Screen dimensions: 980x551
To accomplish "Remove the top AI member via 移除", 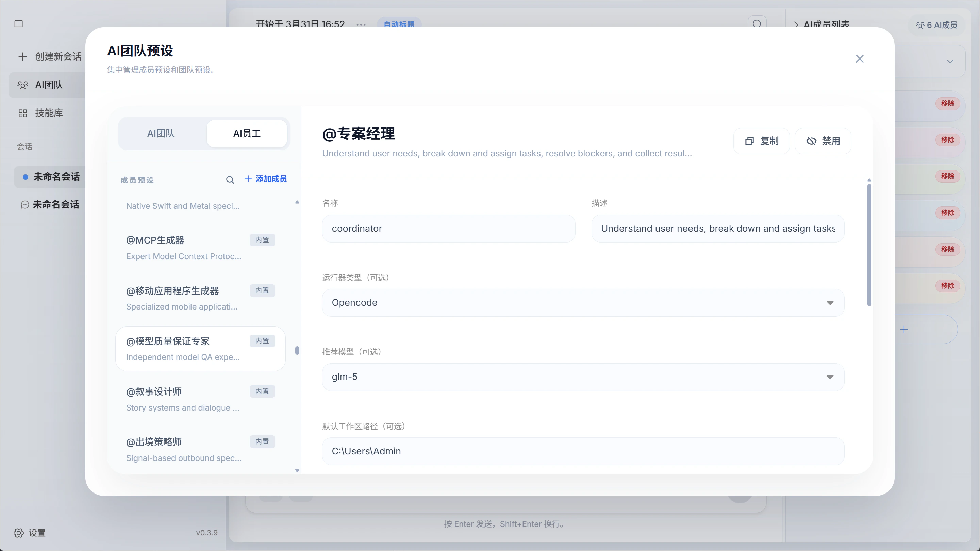I will click(x=947, y=103).
